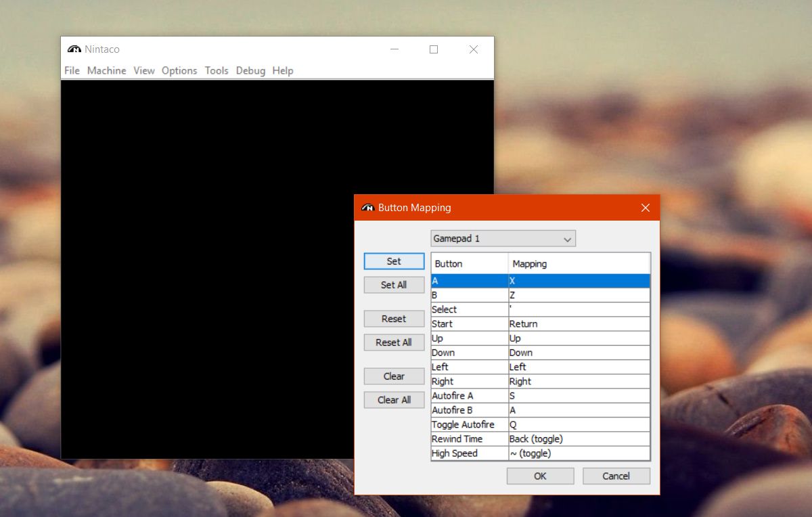Select the Toggle Autofire row
This screenshot has height=517, width=812.
[x=541, y=425]
